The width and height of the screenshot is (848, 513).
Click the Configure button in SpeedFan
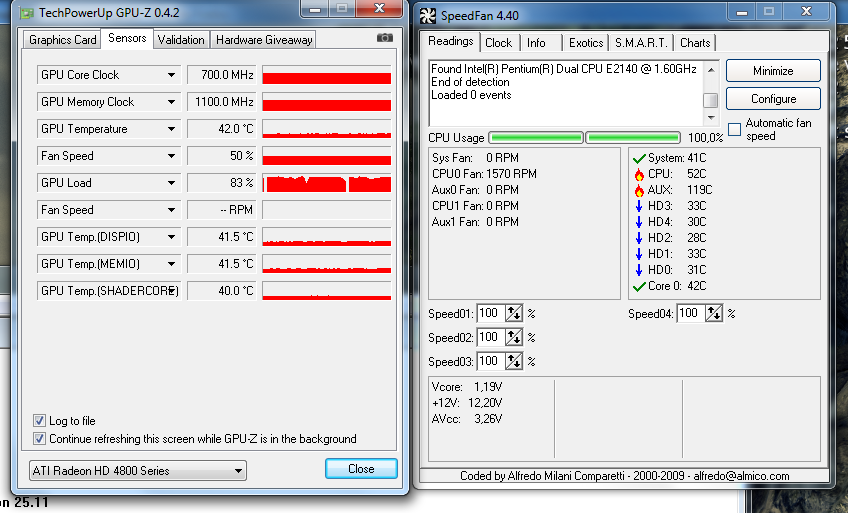(x=773, y=99)
